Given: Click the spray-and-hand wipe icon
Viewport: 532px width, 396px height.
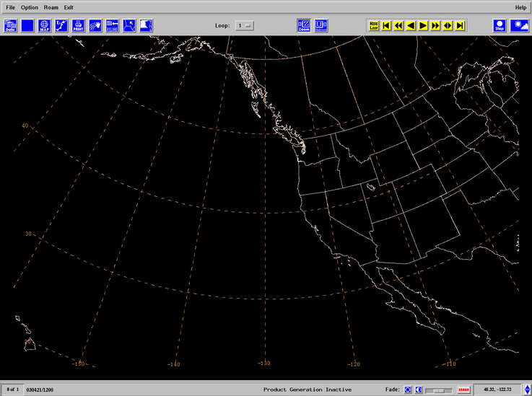Looking at the screenshot, I should 95,26.
